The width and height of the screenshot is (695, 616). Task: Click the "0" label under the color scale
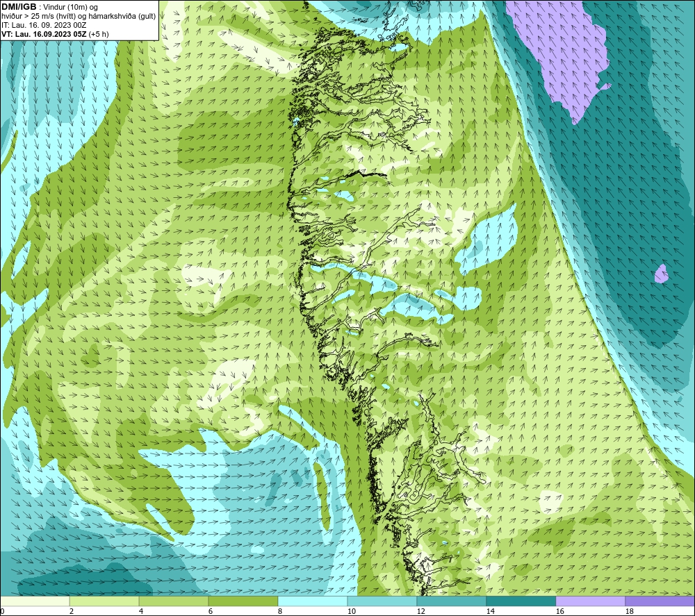pos(3,612)
